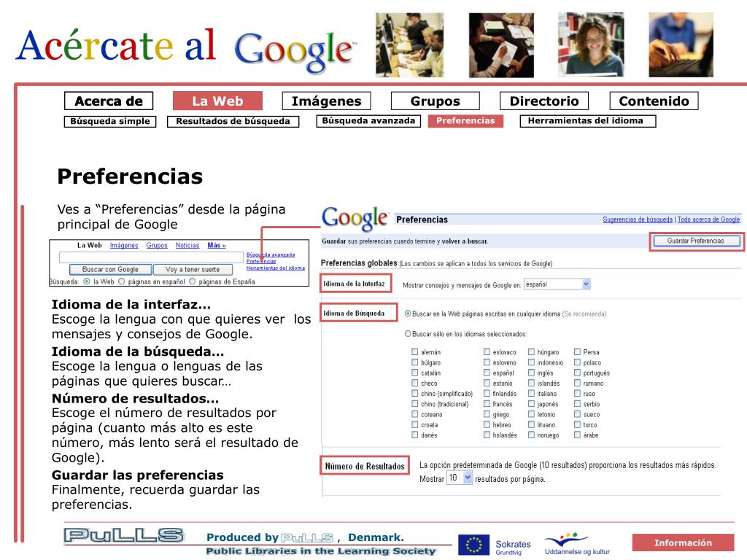This screenshot has width=747, height=560.
Task: Click the Google logo on preferences page
Action: tap(355, 219)
